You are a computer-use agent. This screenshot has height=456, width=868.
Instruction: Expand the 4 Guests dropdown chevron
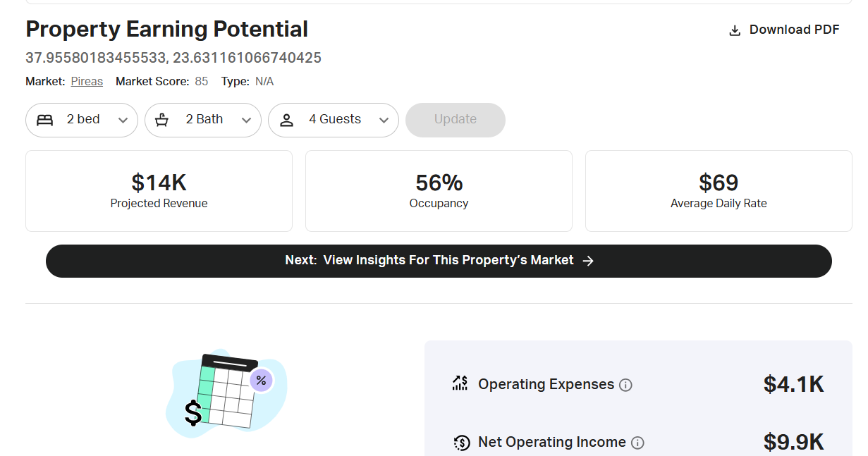click(x=384, y=121)
